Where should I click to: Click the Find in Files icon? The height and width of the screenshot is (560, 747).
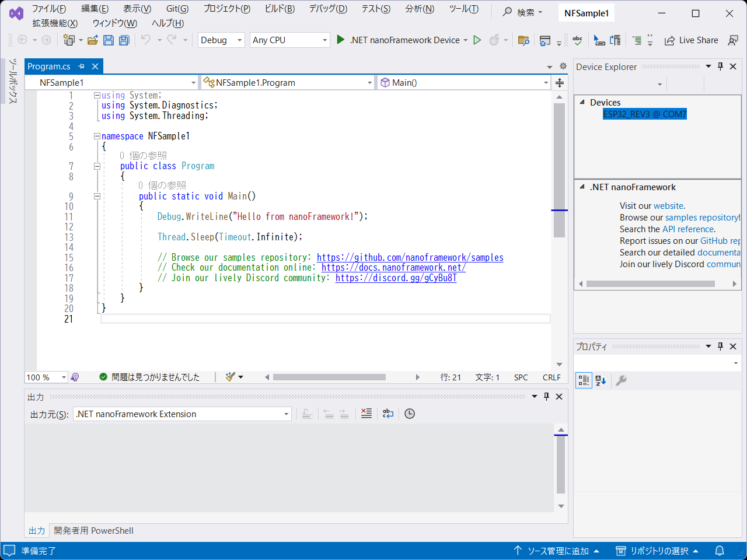pyautogui.click(x=523, y=40)
